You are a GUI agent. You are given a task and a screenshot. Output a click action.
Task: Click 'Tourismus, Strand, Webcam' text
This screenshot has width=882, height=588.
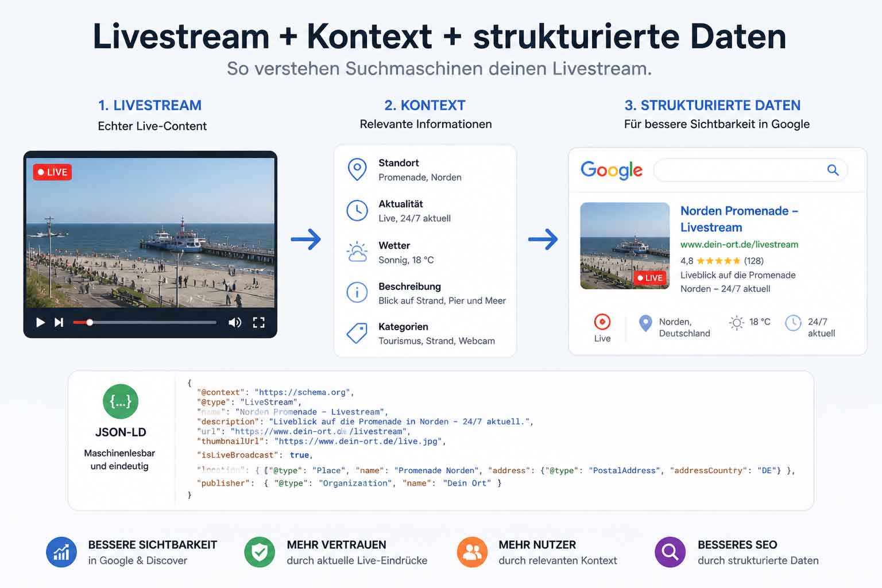[x=436, y=341]
